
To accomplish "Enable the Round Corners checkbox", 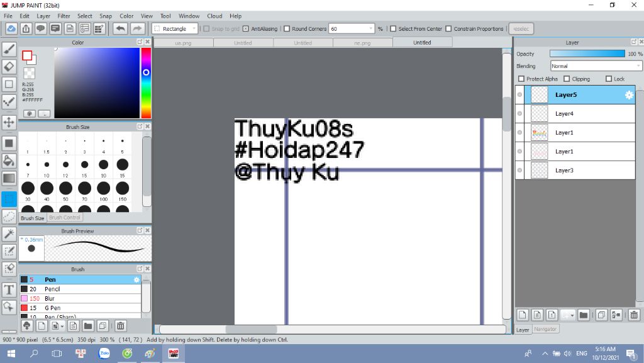I will (287, 29).
